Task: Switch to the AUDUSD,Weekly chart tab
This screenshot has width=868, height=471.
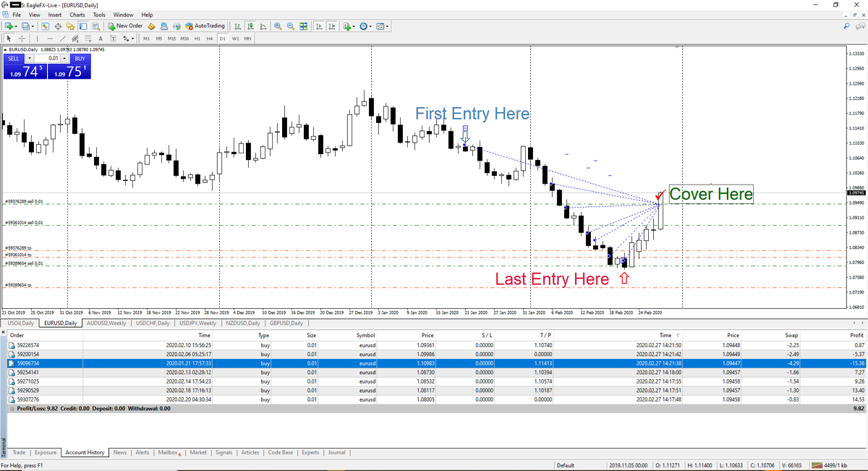Action: pyautogui.click(x=107, y=323)
